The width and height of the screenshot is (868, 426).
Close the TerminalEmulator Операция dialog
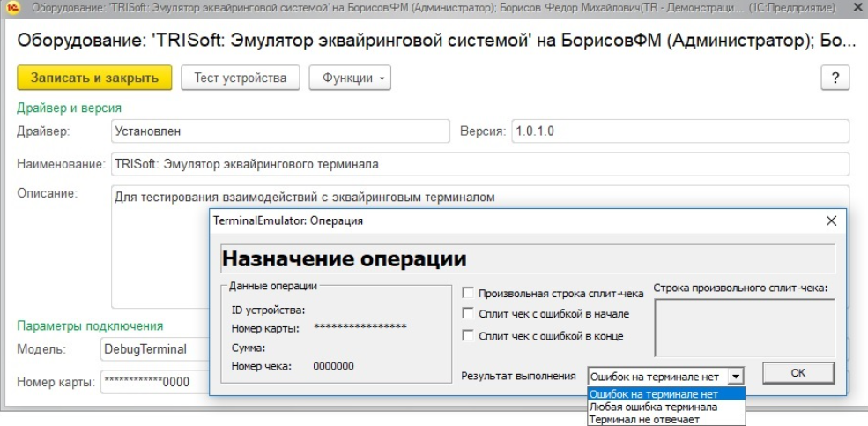pos(831,220)
